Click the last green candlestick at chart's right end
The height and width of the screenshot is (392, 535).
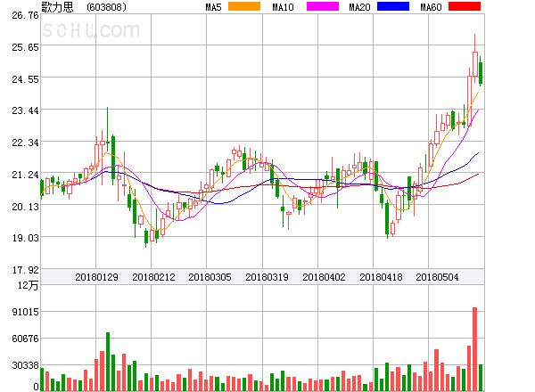tap(481, 71)
